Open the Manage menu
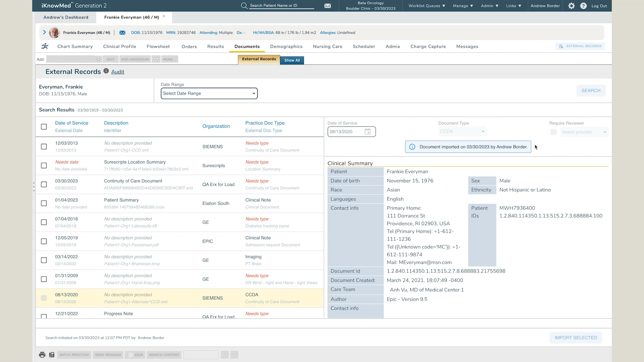644x362 pixels. (463, 6)
